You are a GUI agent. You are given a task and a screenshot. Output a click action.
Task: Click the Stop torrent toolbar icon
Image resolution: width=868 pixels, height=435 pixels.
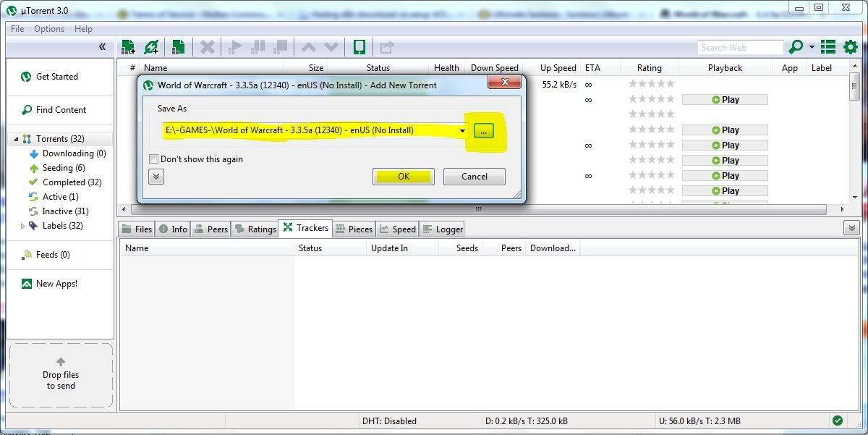tap(281, 47)
